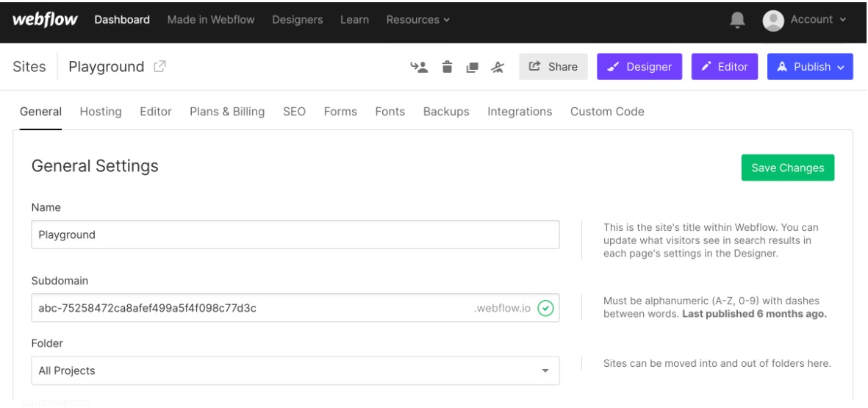Click the transfer site icon
868x408 pixels.
pos(418,67)
